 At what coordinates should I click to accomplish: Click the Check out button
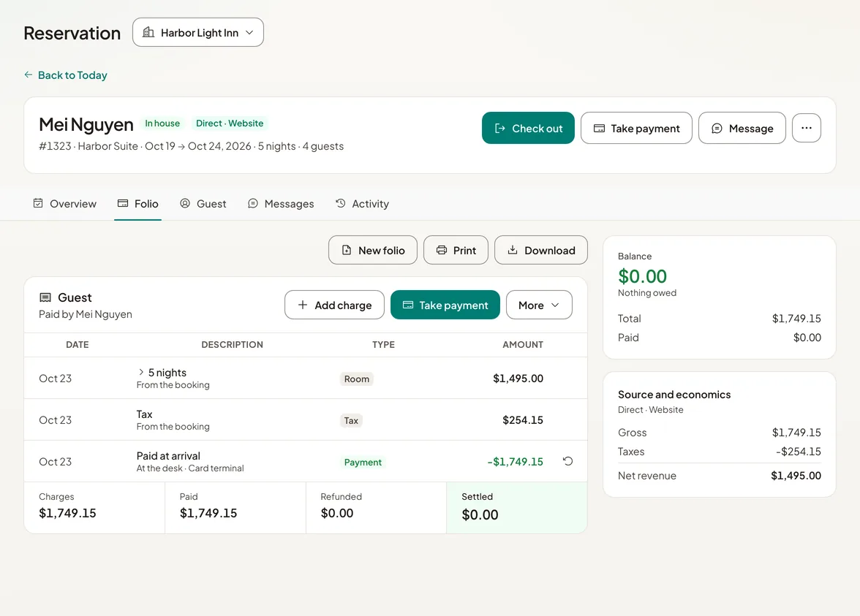pyautogui.click(x=528, y=129)
